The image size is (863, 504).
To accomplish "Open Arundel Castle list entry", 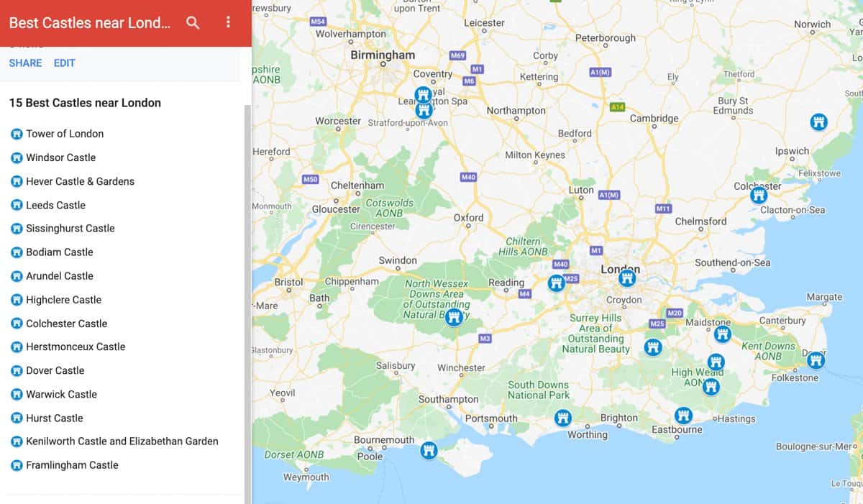I will (x=60, y=275).
